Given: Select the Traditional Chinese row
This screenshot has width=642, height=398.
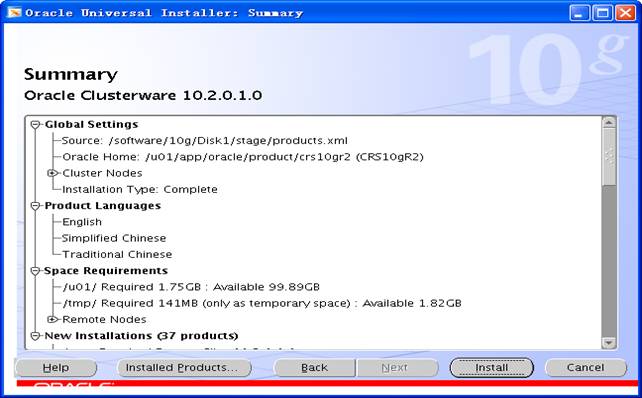Looking at the screenshot, I should 117,254.
